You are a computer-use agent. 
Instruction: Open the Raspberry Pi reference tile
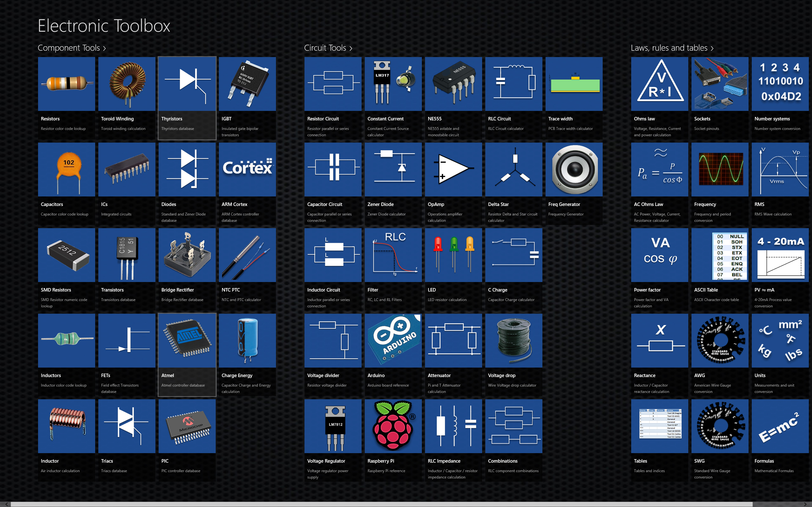click(x=393, y=426)
